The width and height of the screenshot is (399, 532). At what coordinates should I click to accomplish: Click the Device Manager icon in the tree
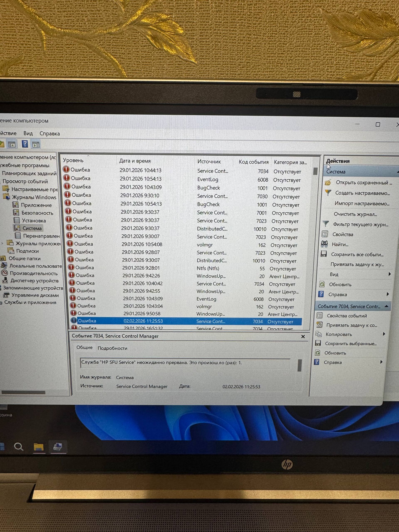(x=5, y=280)
